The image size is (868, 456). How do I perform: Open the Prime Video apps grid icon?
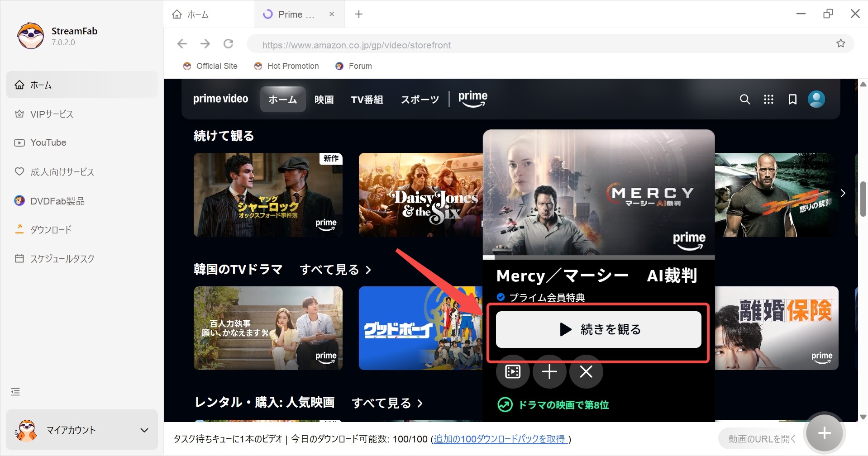[x=768, y=99]
